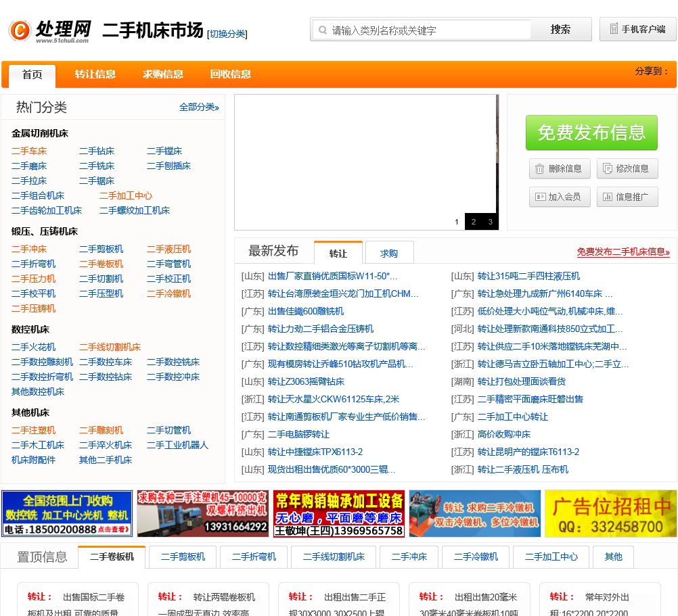Select 其他 tab in 置顶信息
Screen dimensions: 678x616
(614, 556)
